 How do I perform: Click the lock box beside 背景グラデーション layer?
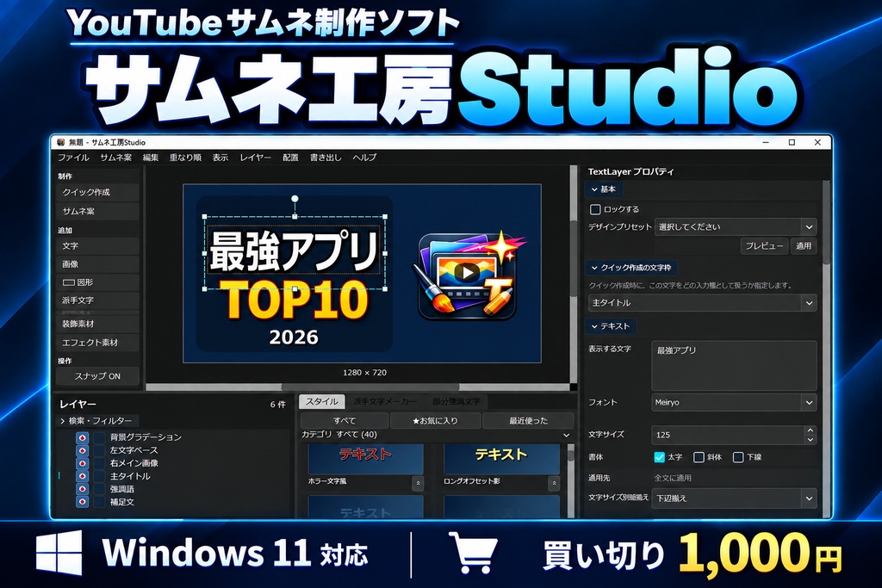(x=100, y=437)
